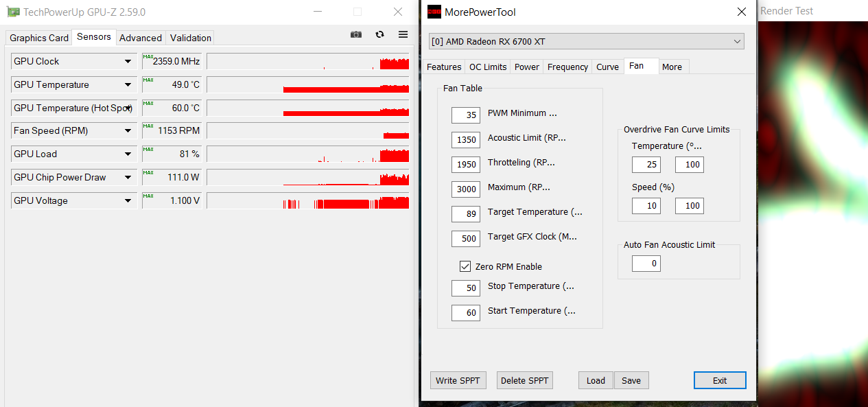The image size is (868, 407).
Task: Click the PWM Minimum input field
Action: [466, 115]
